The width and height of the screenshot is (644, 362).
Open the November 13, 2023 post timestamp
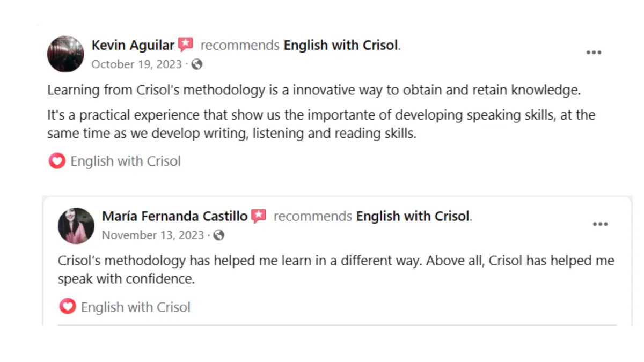(153, 235)
